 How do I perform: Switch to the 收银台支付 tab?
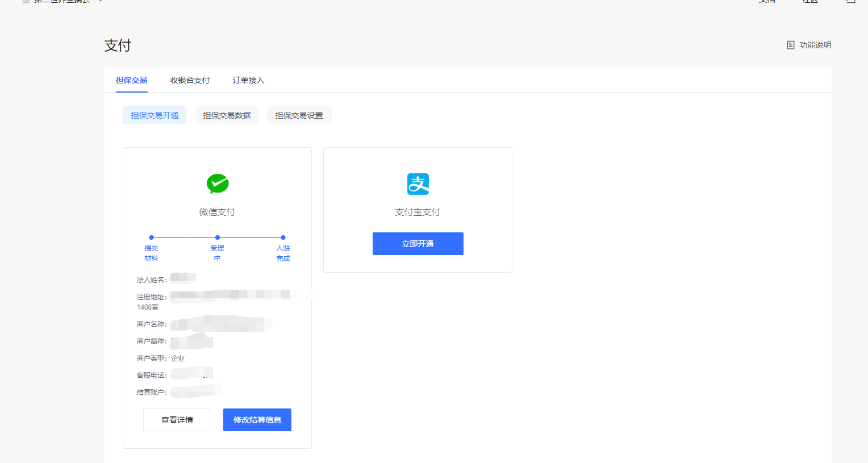tap(190, 80)
